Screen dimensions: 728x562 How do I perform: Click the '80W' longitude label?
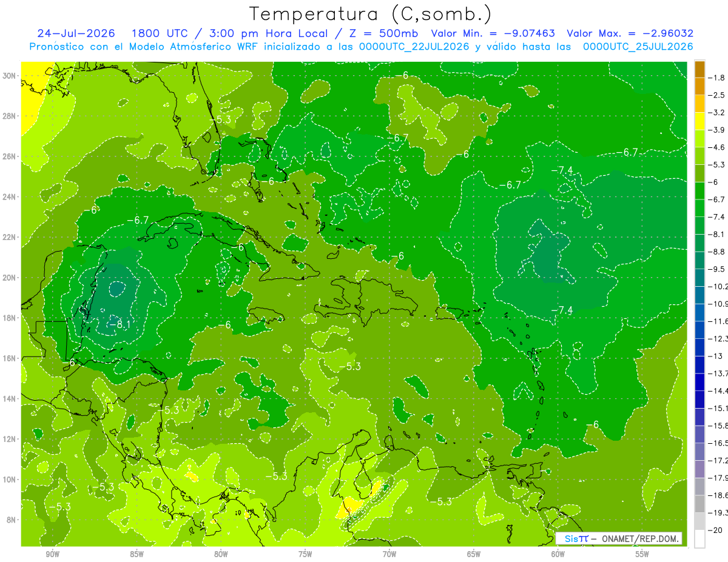tap(221, 554)
